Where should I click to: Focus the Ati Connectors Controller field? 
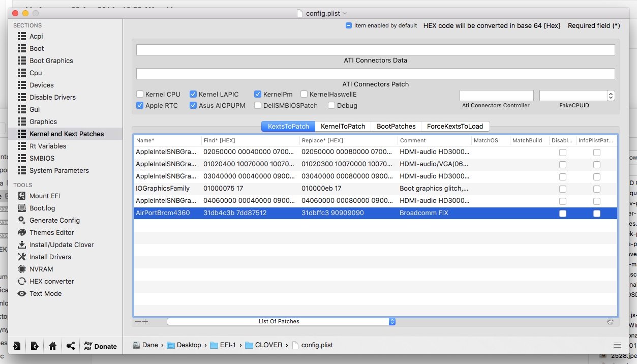(x=496, y=95)
